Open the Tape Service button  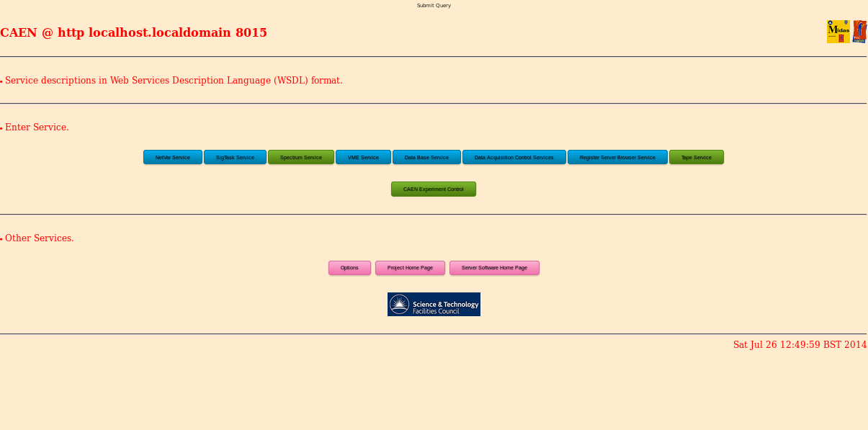tap(696, 157)
